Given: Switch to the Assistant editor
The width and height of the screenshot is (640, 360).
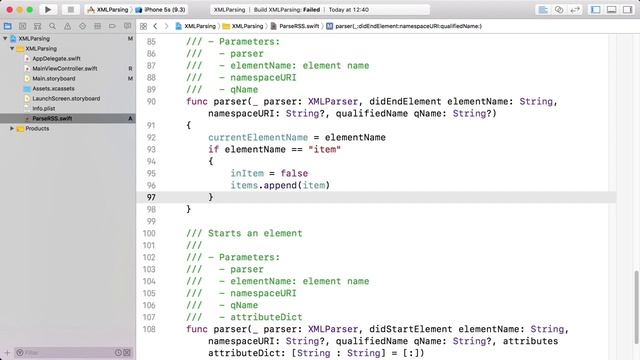Looking at the screenshot, I should (559, 9).
